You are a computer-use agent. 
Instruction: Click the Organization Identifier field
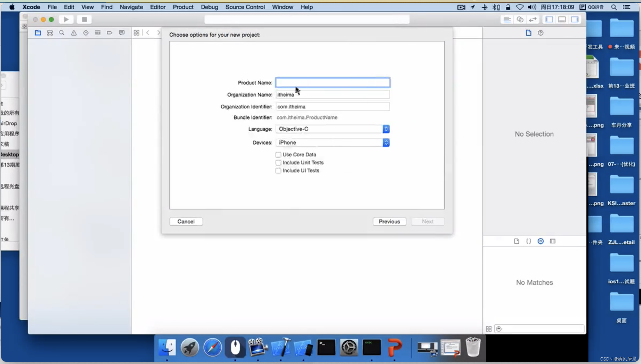(x=333, y=107)
